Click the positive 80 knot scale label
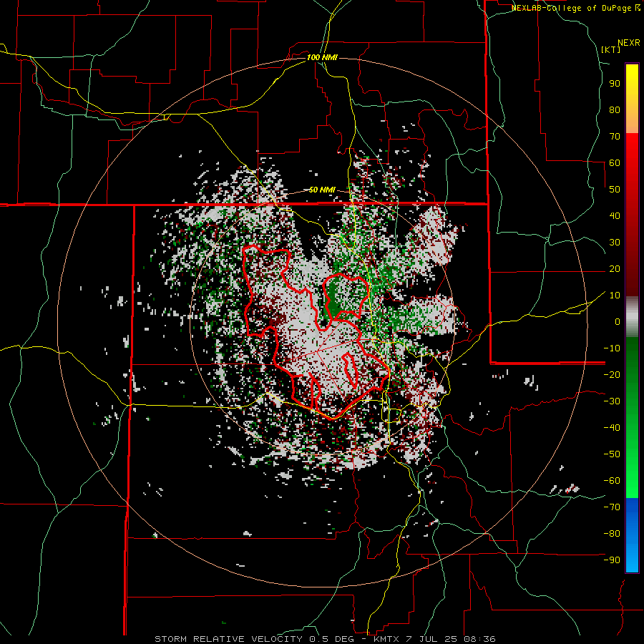The width and height of the screenshot is (644, 644). coord(615,110)
